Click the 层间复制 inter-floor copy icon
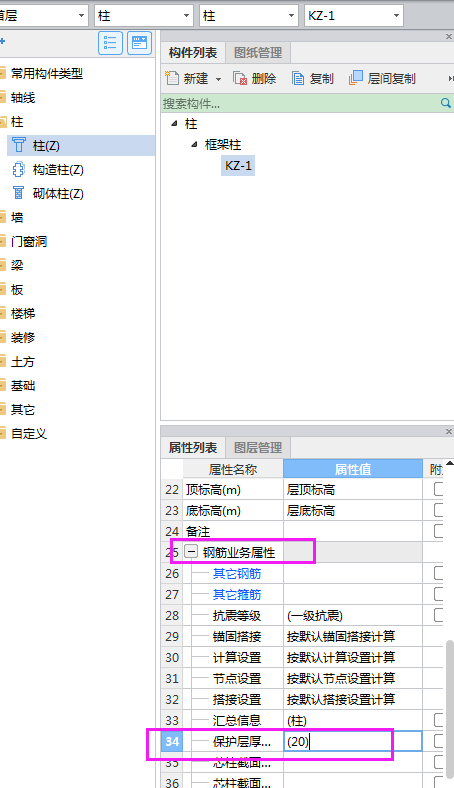This screenshot has height=788, width=454. point(355,78)
